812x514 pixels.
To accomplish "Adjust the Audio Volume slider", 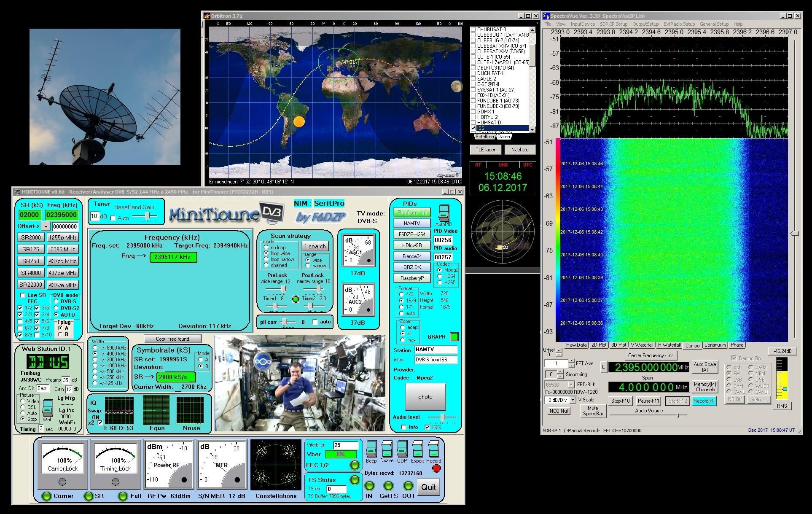I will tap(677, 415).
